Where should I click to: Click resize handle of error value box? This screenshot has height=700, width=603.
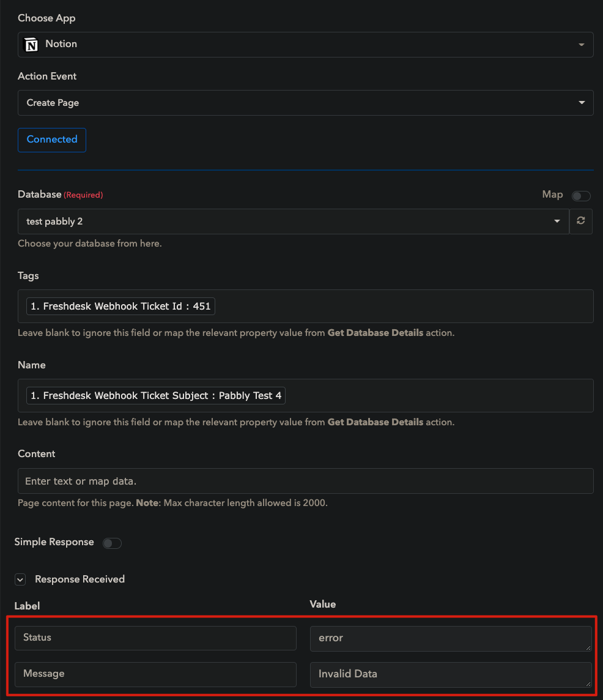[588, 647]
